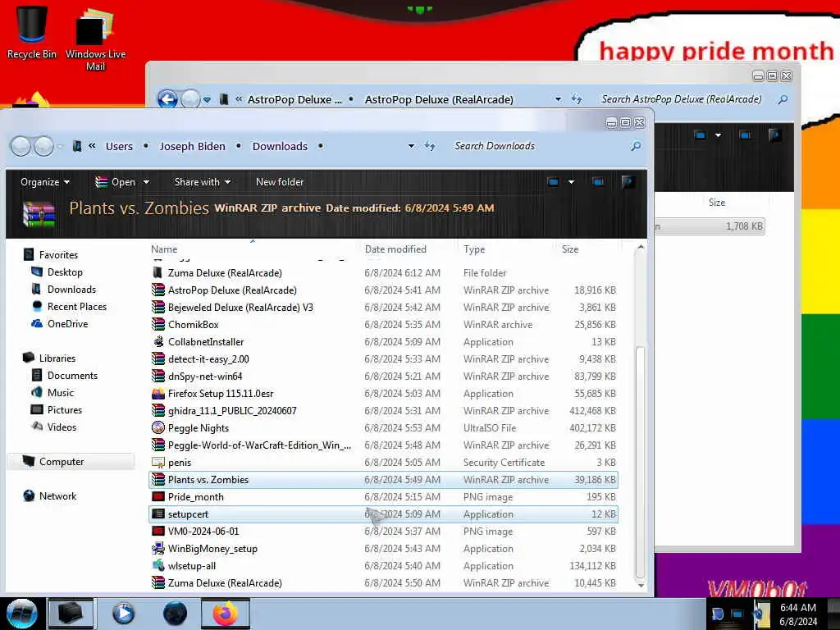
Task: Open Pictures library
Action: [x=64, y=410]
